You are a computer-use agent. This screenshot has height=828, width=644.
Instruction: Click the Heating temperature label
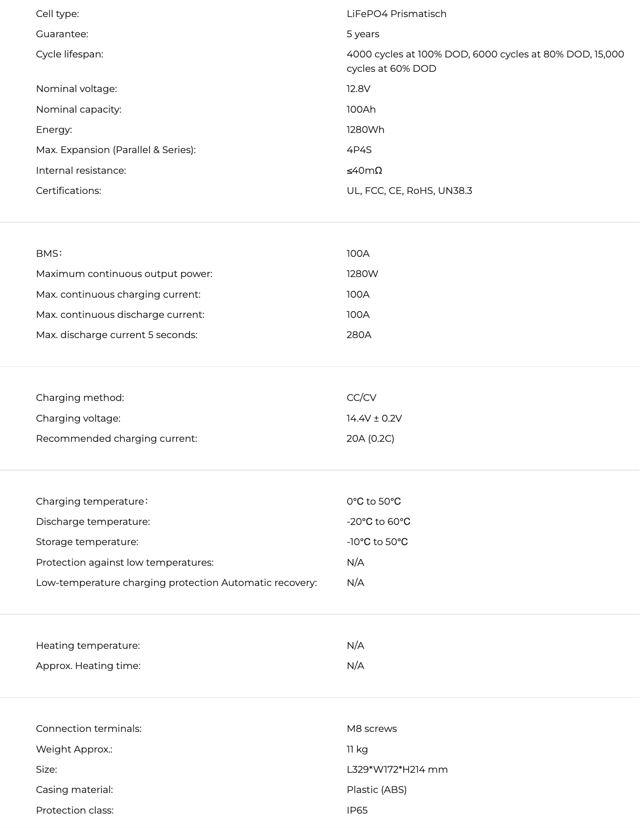88,646
